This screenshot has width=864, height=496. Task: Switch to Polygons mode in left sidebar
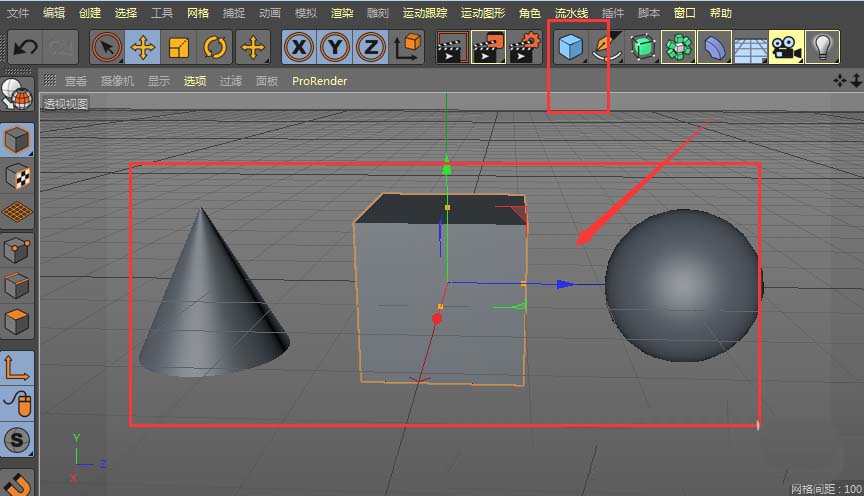17,322
